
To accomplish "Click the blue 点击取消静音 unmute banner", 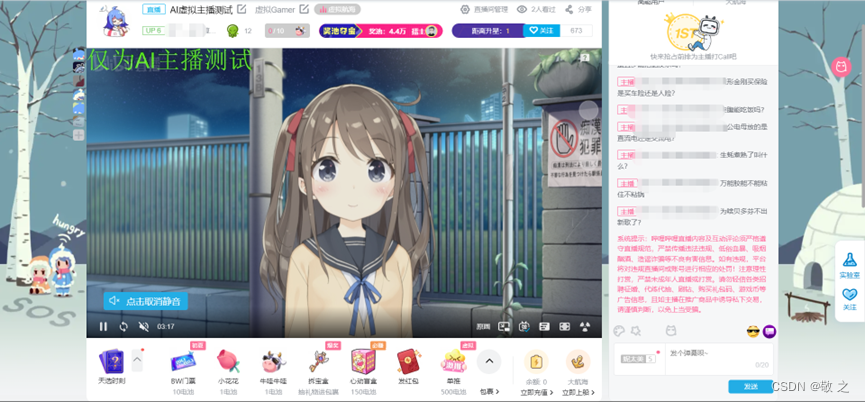I will coord(146,301).
